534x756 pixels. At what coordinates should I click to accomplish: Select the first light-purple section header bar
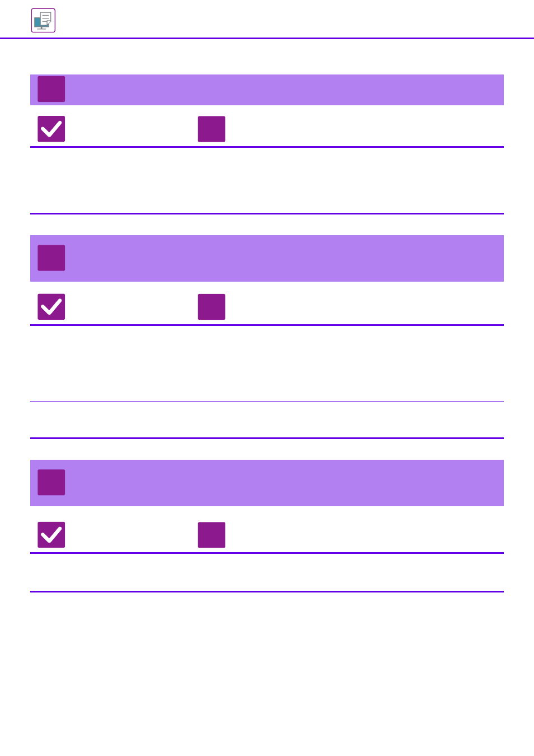pos(267,90)
